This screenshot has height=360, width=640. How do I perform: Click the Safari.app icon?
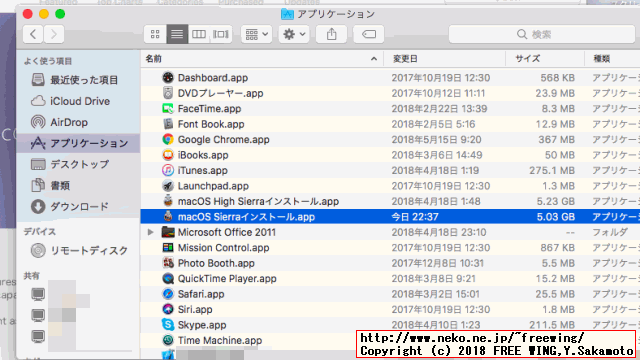(x=168, y=294)
